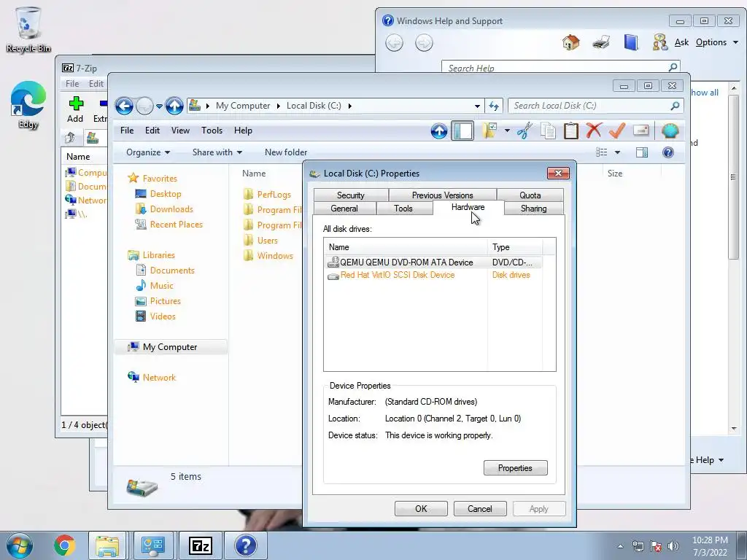Click the teal shell icon in the toolbar
The image size is (747, 560).
(x=670, y=131)
